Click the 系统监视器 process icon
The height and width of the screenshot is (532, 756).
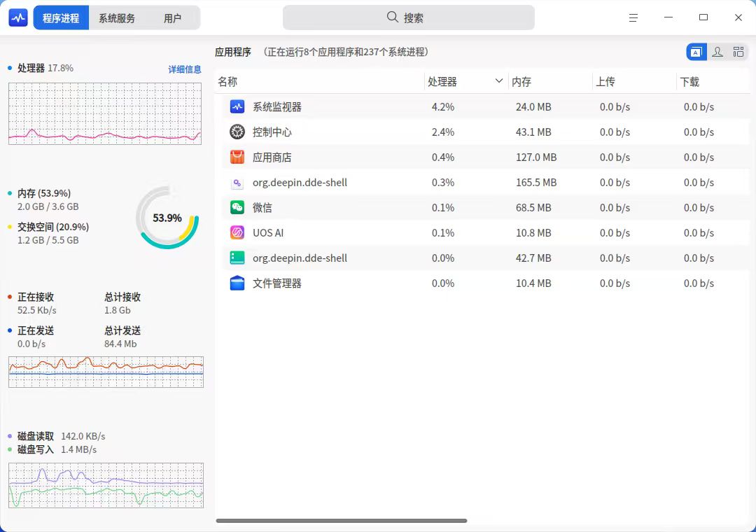tap(237, 106)
